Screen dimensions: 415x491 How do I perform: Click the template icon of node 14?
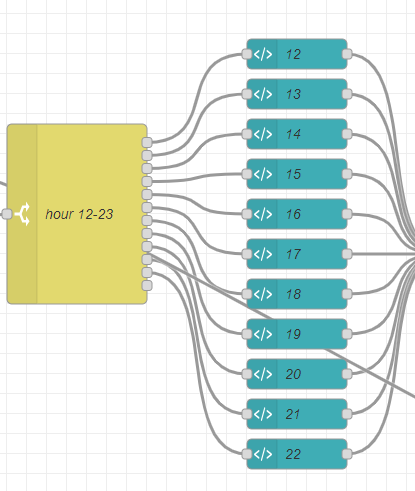[x=263, y=134]
